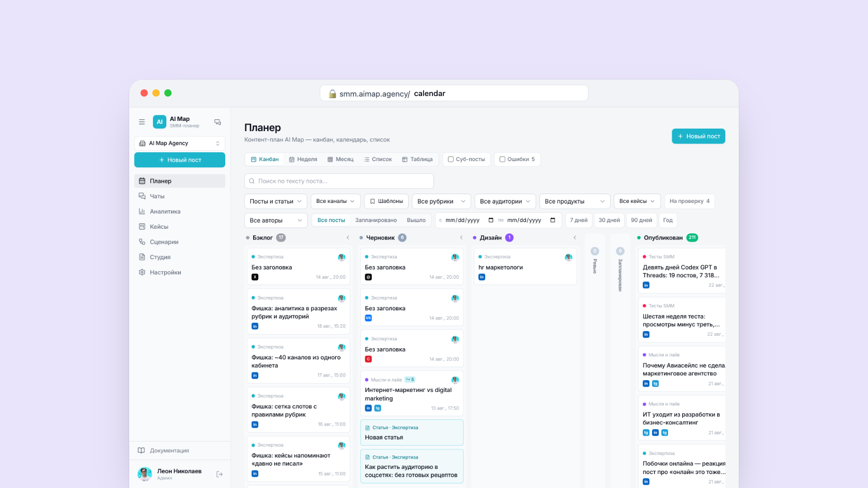Image resolution: width=868 pixels, height=488 pixels.
Task: Open Все продукты dropdown
Action: pyautogui.click(x=575, y=201)
